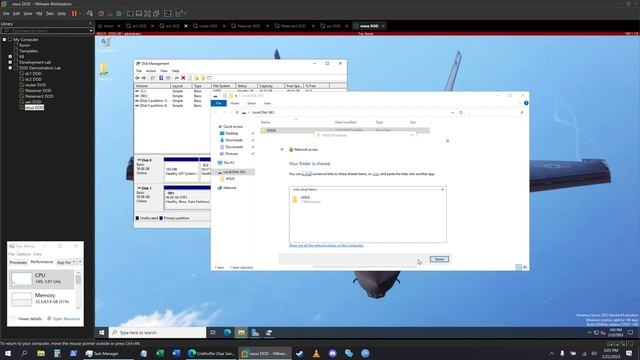640x360 pixels.
Task: Open the VMware power options dropdown arrow
Action: (x=80, y=13)
